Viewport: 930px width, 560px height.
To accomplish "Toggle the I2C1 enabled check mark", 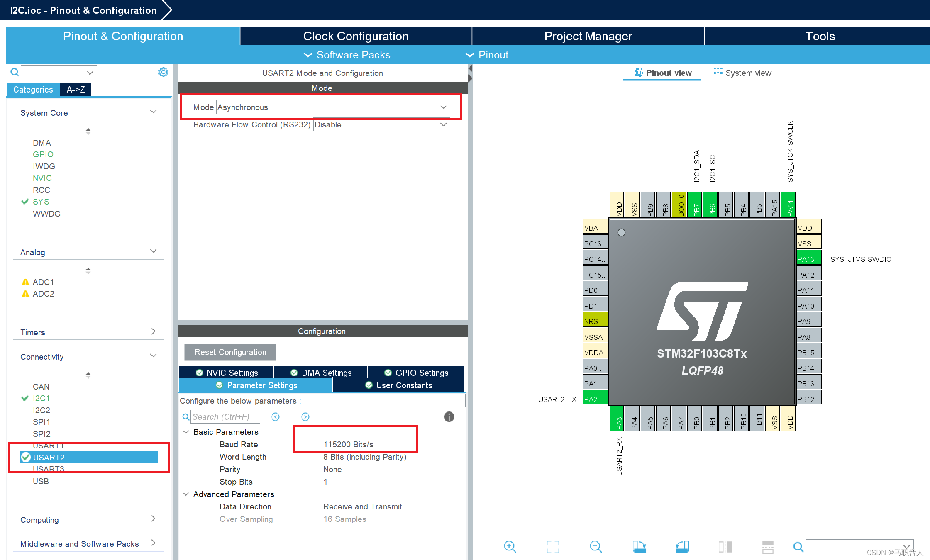I will pyautogui.click(x=24, y=398).
